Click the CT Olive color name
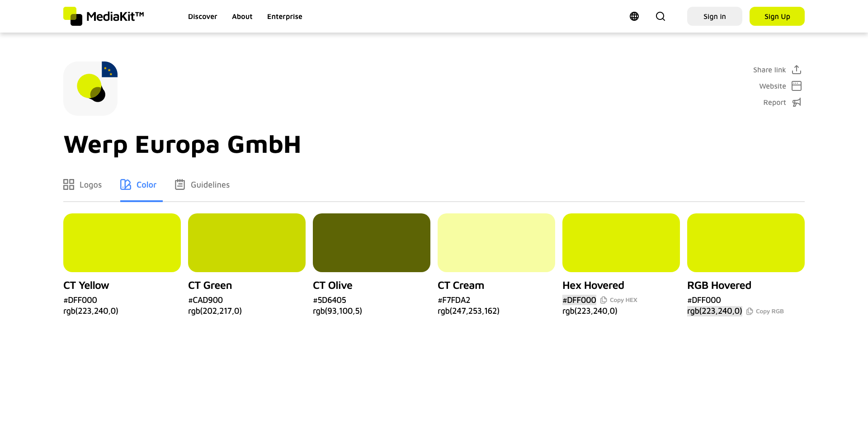 point(333,285)
